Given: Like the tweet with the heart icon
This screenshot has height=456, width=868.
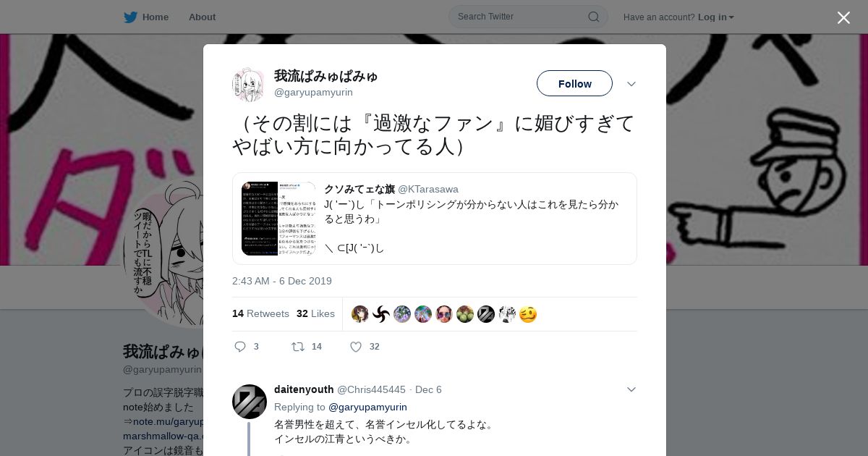Looking at the screenshot, I should 356,347.
